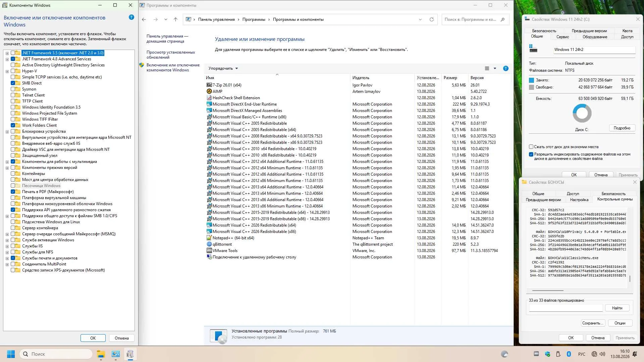
Task: Open Control Panel taskbar icon
Action: coord(116,354)
